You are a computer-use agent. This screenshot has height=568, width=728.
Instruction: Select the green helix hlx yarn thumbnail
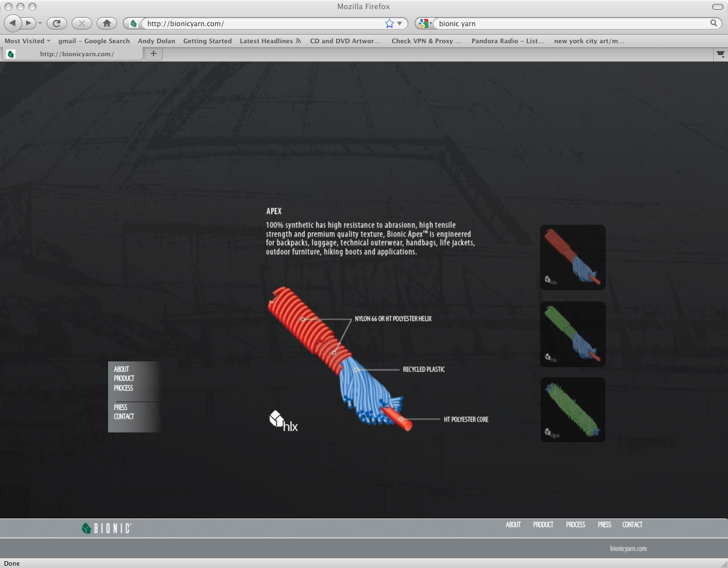[x=573, y=334]
